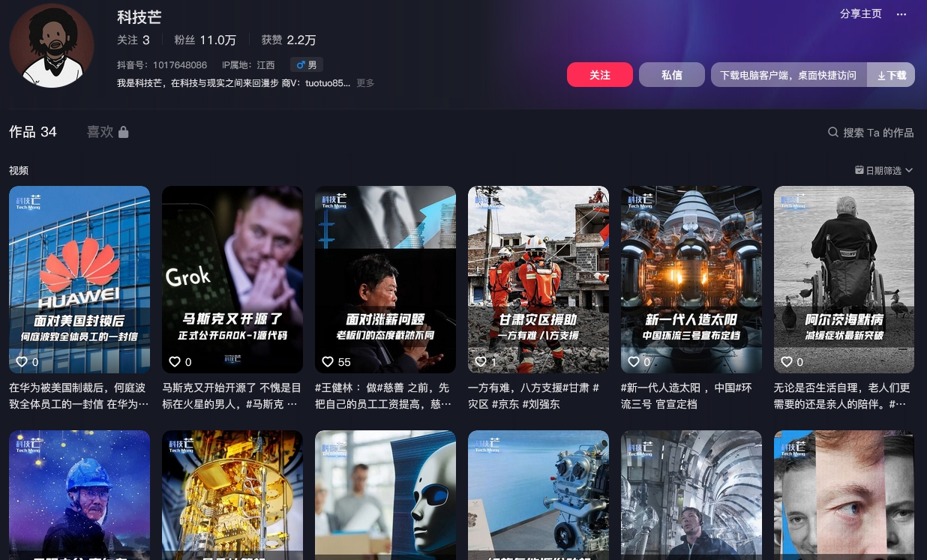Open the 阿尔茨海默病 video thumbnail
Image resolution: width=927 pixels, height=560 pixels.
844,280
